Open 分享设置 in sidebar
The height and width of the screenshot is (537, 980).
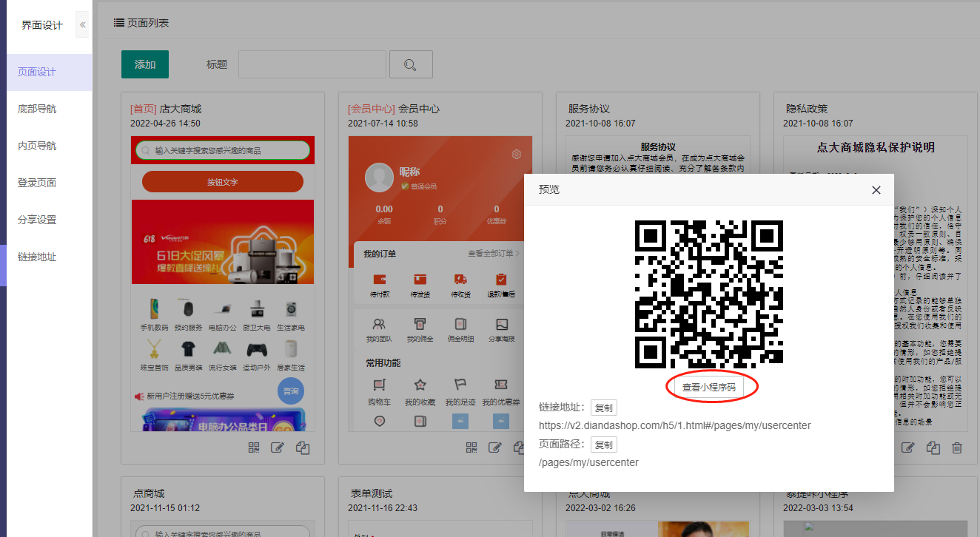[37, 220]
